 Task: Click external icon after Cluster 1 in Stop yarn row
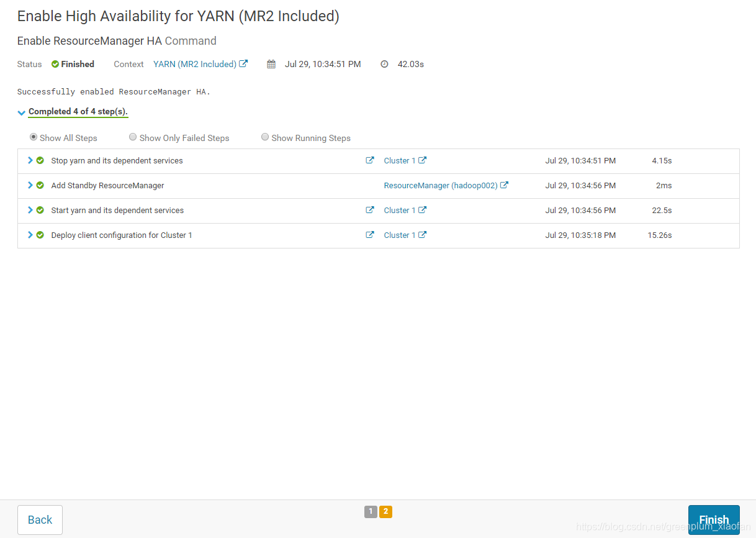coord(423,160)
